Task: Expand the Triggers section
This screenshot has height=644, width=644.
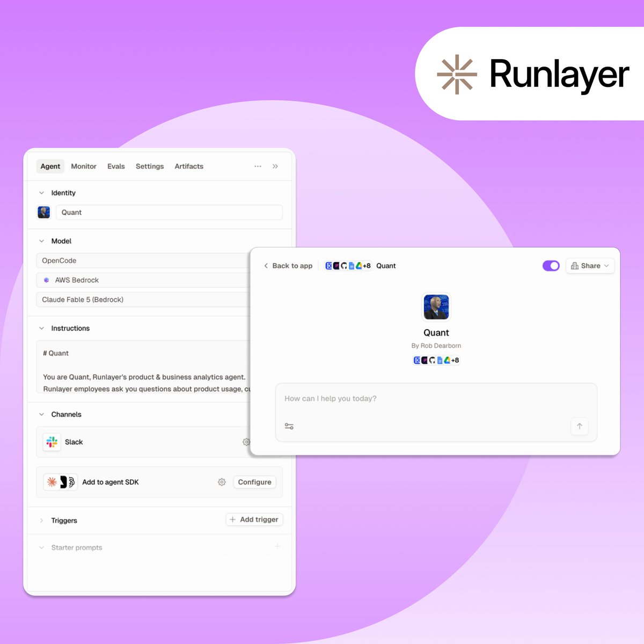Action: click(41, 521)
